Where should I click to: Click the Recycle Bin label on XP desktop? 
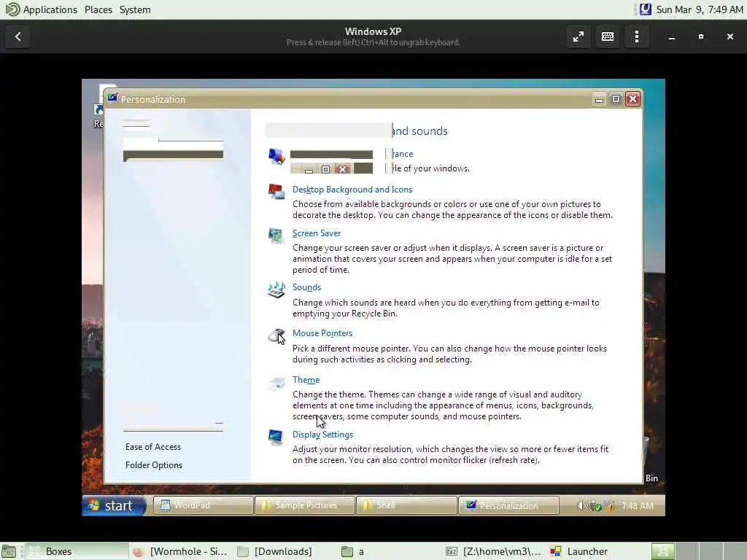click(651, 478)
